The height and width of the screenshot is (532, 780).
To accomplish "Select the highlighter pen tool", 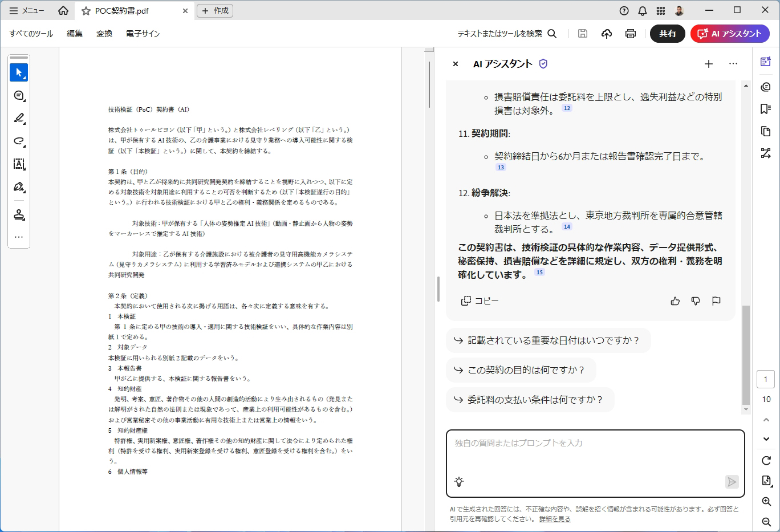I will 19,118.
